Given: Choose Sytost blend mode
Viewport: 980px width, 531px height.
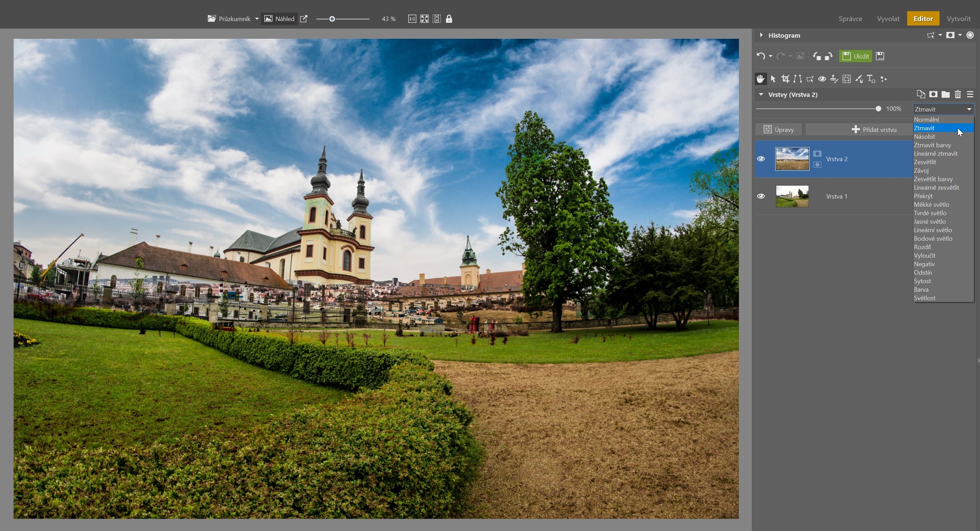Looking at the screenshot, I should click(943, 281).
